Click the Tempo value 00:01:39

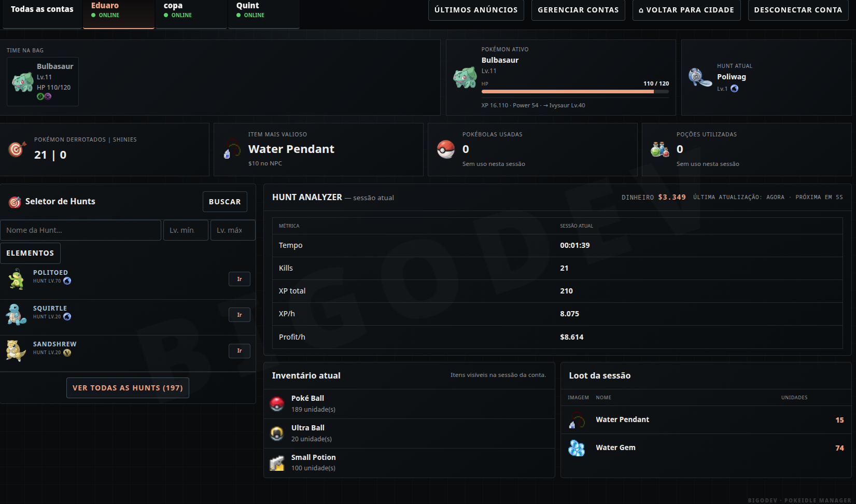click(574, 245)
